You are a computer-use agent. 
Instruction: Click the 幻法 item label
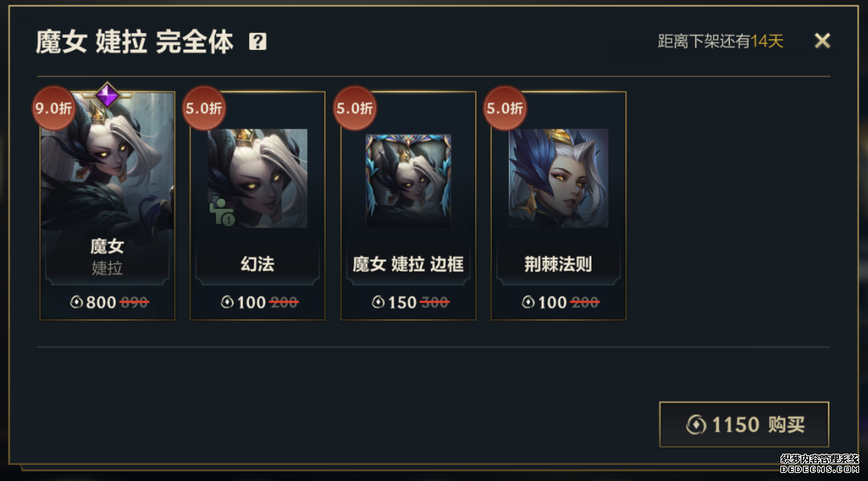[x=257, y=263]
